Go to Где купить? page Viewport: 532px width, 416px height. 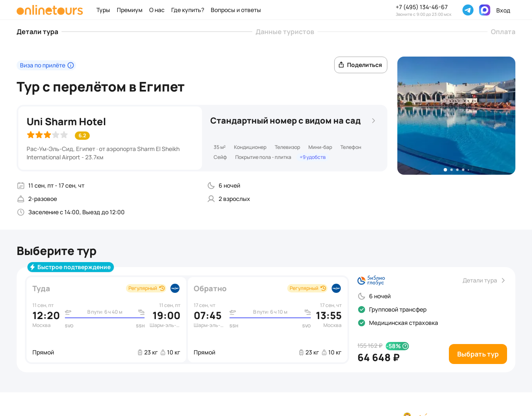pos(187,10)
